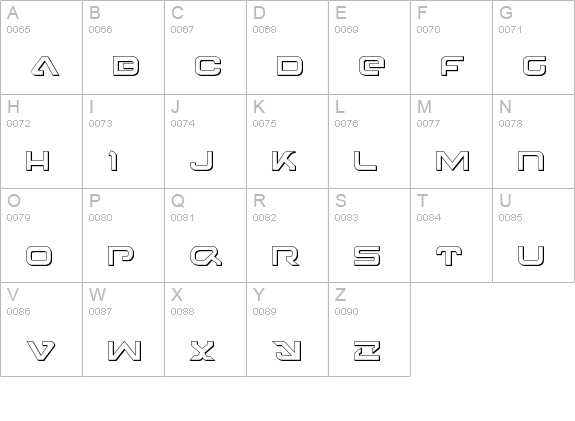Image resolution: width=575 pixels, height=421 pixels.
Task: Click the outlined E glyph
Action: (372, 66)
